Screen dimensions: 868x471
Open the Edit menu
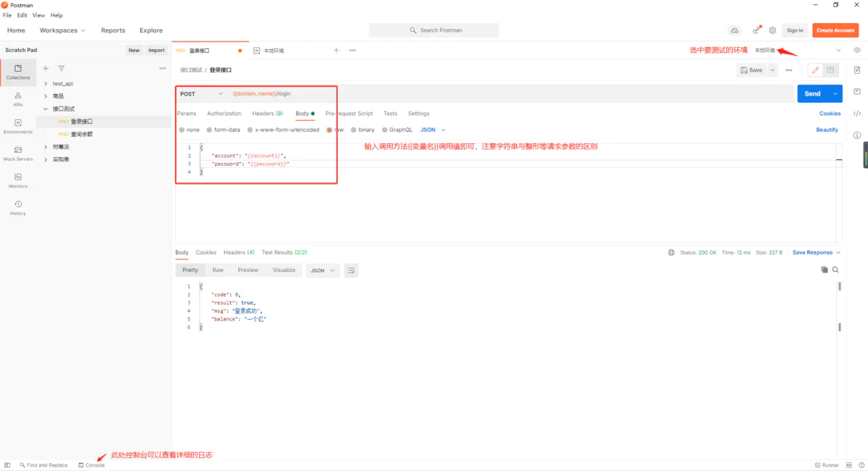22,15
